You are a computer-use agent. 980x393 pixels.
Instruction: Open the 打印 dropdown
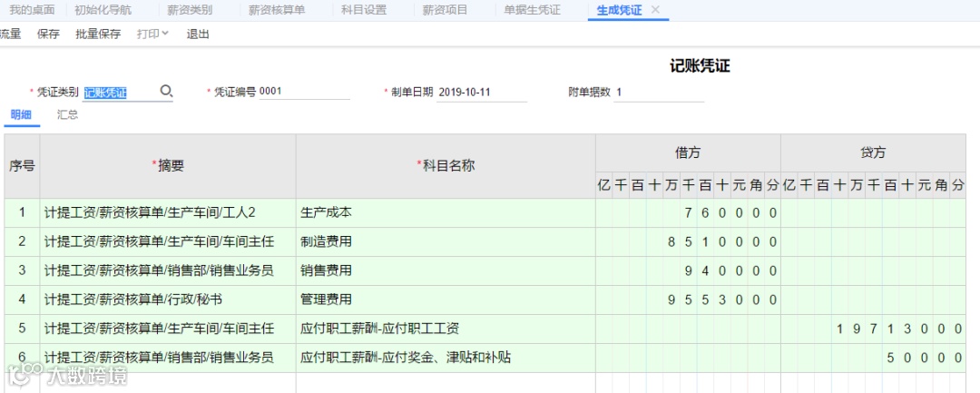pyautogui.click(x=152, y=34)
